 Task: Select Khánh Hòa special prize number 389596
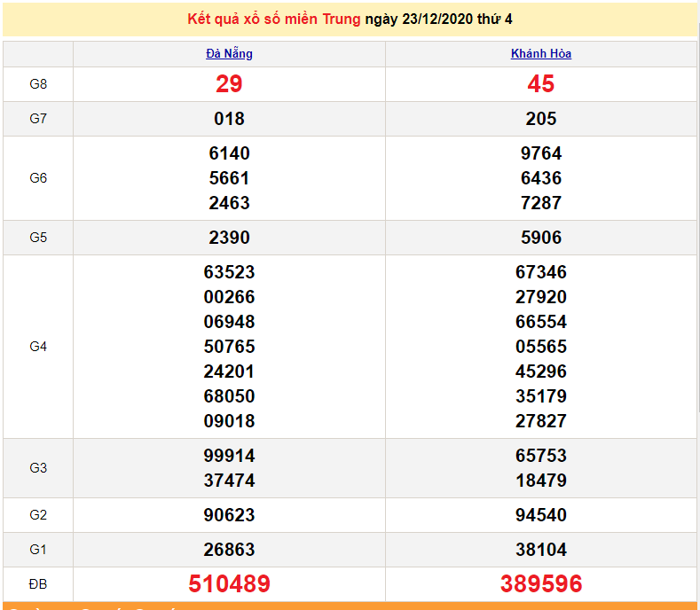click(540, 584)
